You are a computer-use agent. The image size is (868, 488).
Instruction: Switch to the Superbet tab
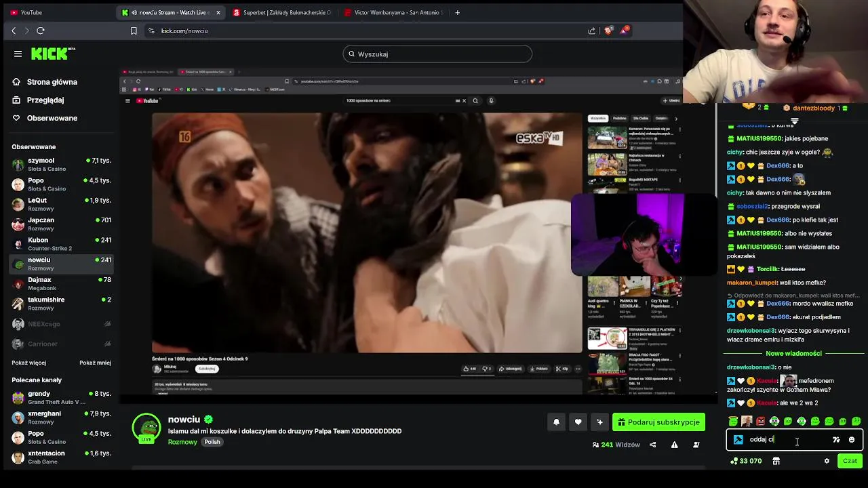(x=282, y=12)
